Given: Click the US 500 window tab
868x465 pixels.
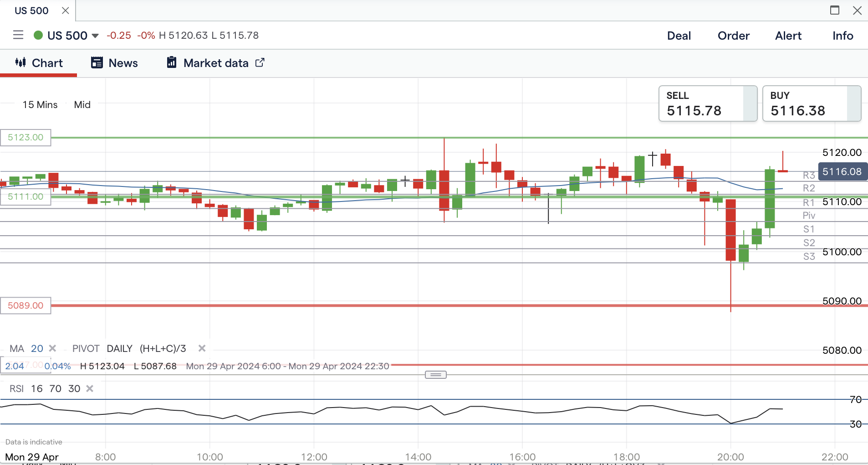Looking at the screenshot, I should tap(31, 10).
